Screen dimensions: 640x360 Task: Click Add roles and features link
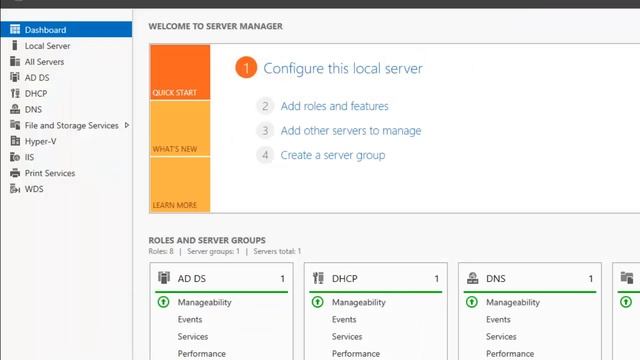(x=334, y=106)
